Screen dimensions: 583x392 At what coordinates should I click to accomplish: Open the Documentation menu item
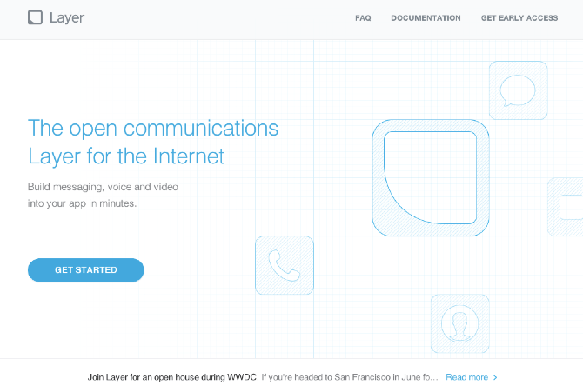tap(426, 18)
